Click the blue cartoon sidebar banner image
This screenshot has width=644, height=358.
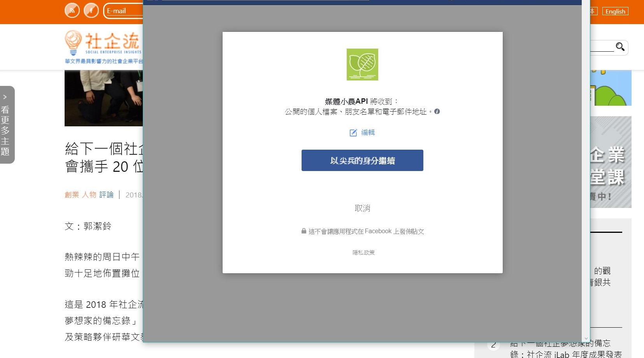611,88
